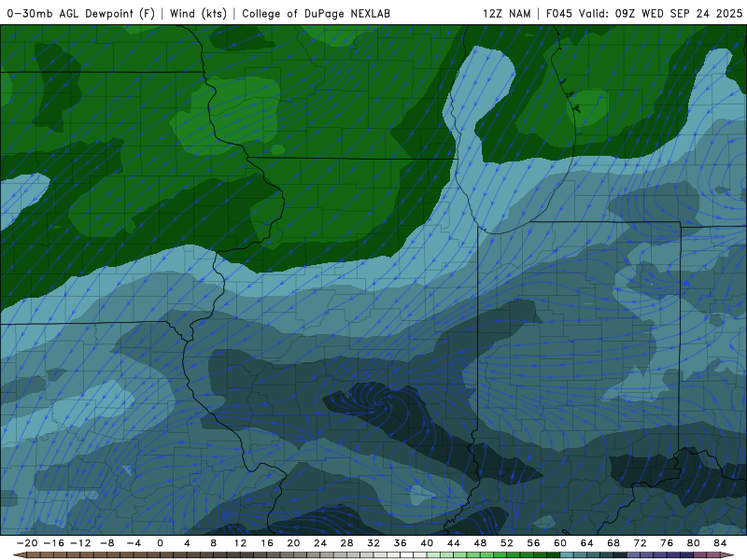Click the '-20' legend scale label
The width and height of the screenshot is (747, 560).
pos(27,543)
